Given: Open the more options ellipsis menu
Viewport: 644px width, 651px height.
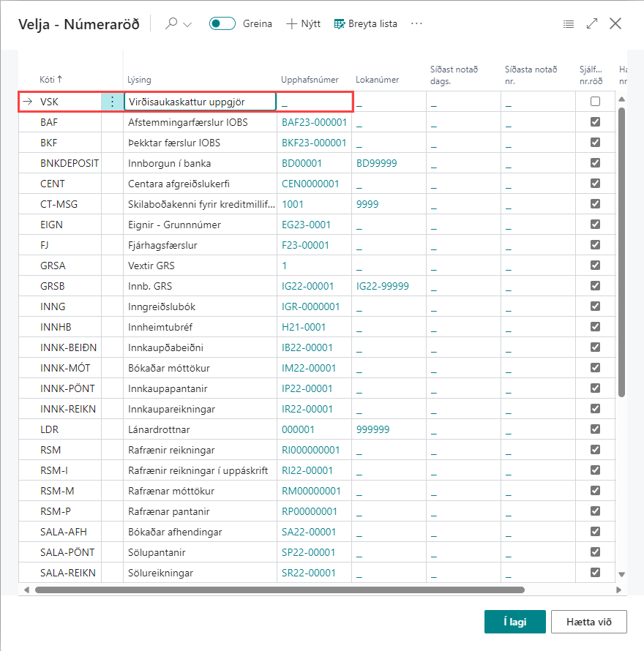Looking at the screenshot, I should pos(417,23).
